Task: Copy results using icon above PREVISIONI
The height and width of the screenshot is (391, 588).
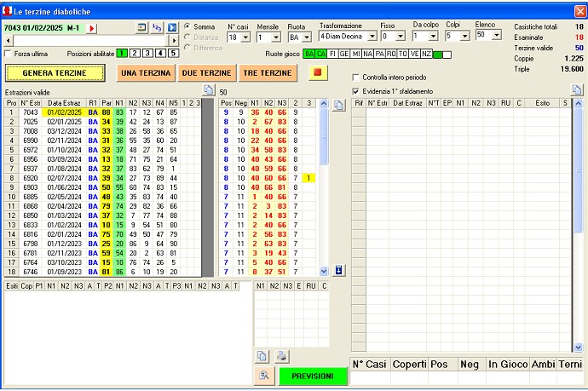Action: (x=262, y=356)
